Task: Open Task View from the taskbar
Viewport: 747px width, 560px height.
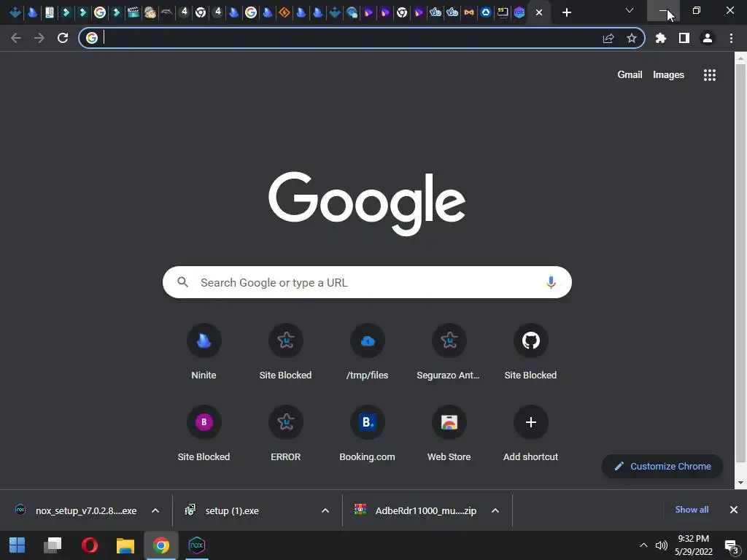Action: coord(53,545)
